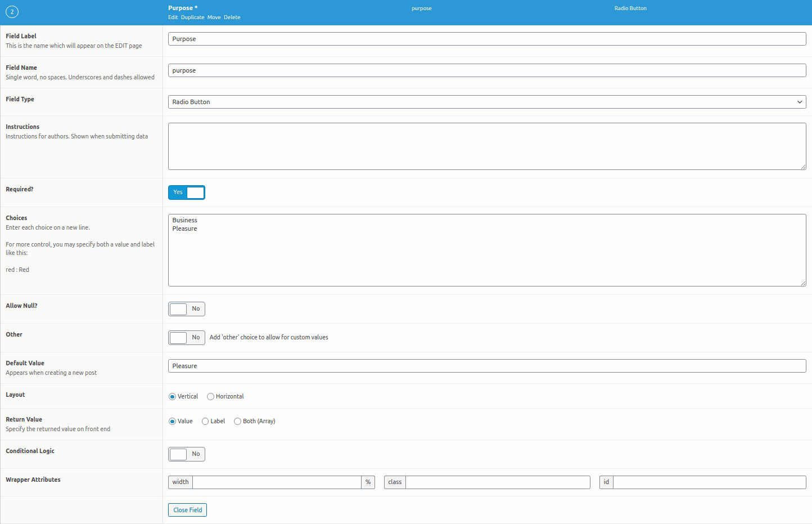Click the field number 2 circle
This screenshot has height=524, width=812.
[x=12, y=11]
